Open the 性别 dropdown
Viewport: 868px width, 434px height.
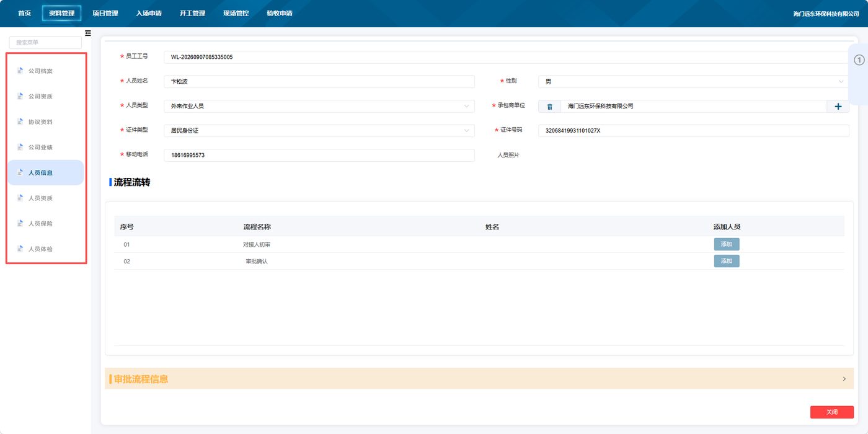694,81
